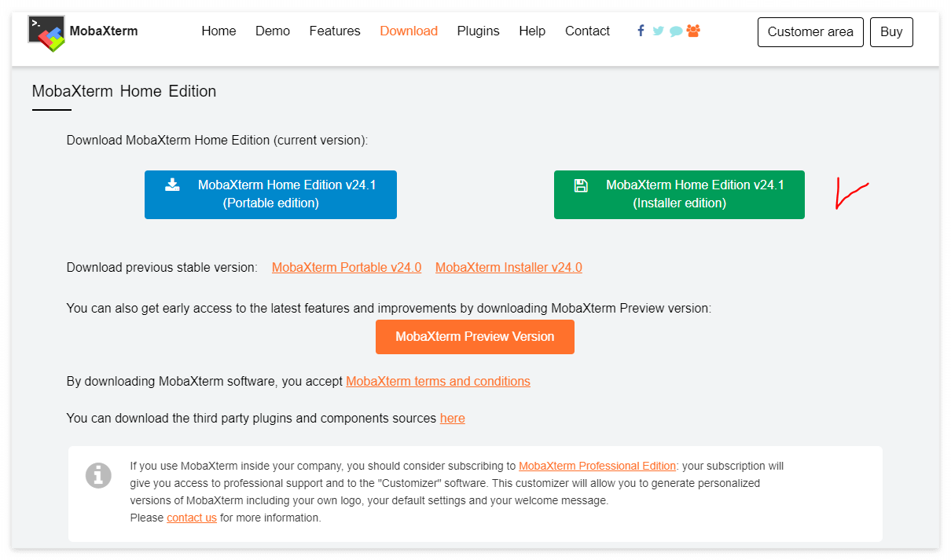This screenshot has height=560, width=951.
Task: Click the grey info circle icon
Action: coord(98,475)
